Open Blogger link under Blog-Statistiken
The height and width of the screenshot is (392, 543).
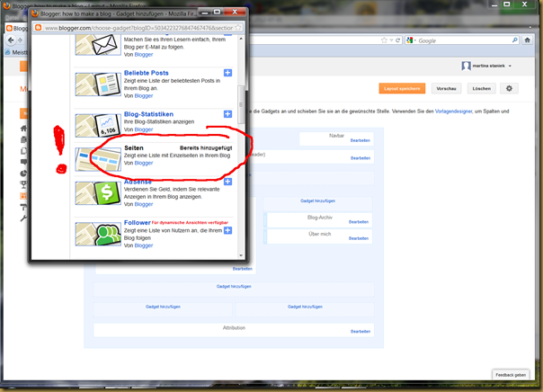point(143,129)
